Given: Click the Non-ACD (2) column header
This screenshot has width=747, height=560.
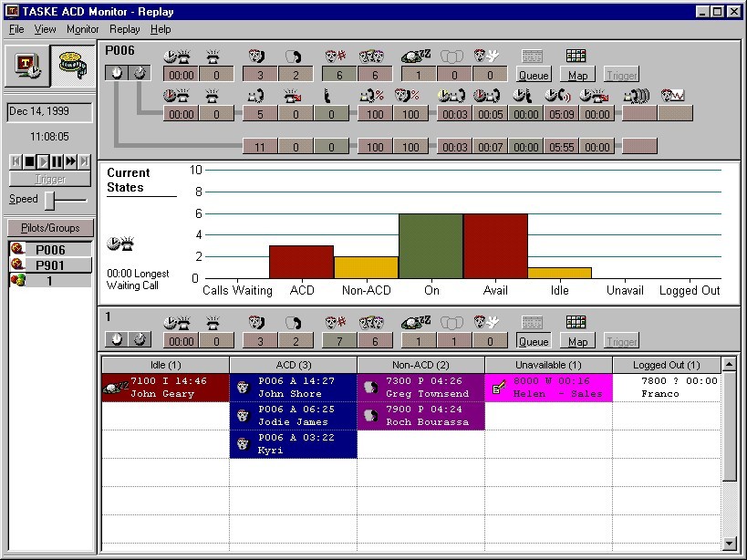Looking at the screenshot, I should click(420, 365).
